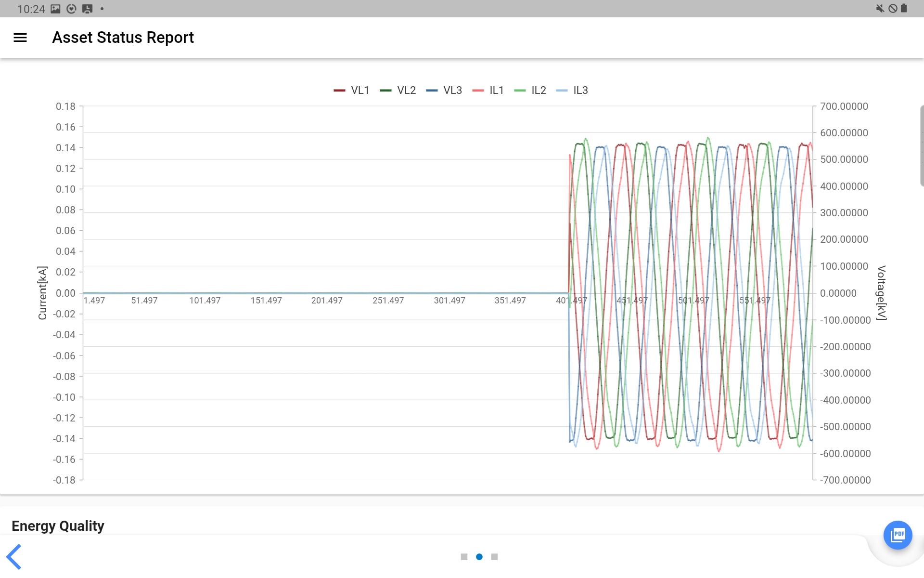Jump to the third page indicator dot
Image resolution: width=924 pixels, height=578 pixels.
click(x=495, y=556)
